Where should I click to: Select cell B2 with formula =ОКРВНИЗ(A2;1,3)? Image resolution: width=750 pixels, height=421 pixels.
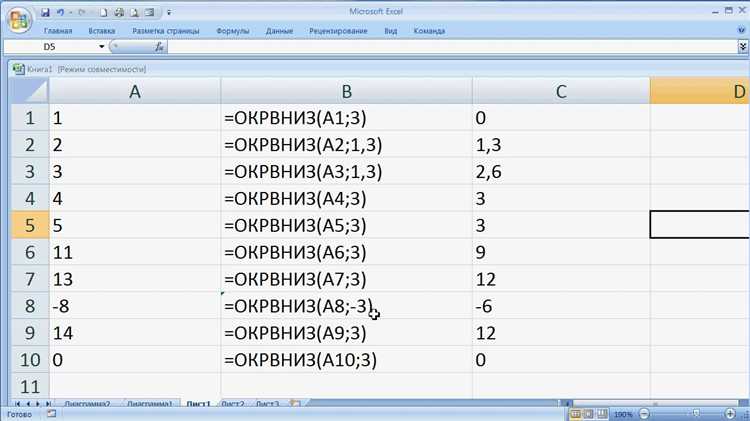tap(347, 144)
